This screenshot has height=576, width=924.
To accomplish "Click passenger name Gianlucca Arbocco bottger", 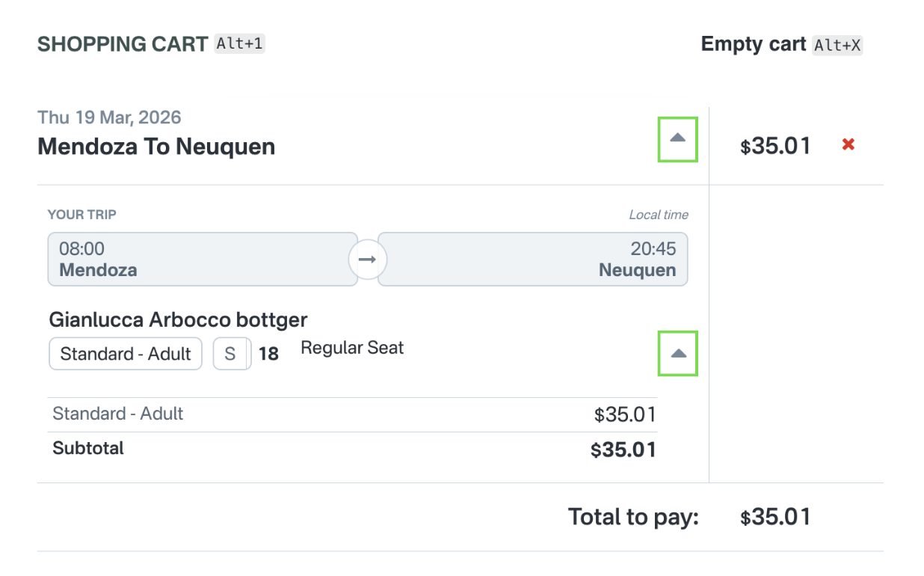I will pos(178,319).
